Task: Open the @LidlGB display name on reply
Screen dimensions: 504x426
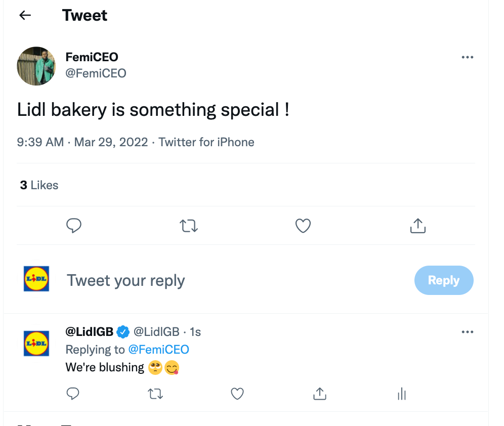Action: tap(90, 331)
